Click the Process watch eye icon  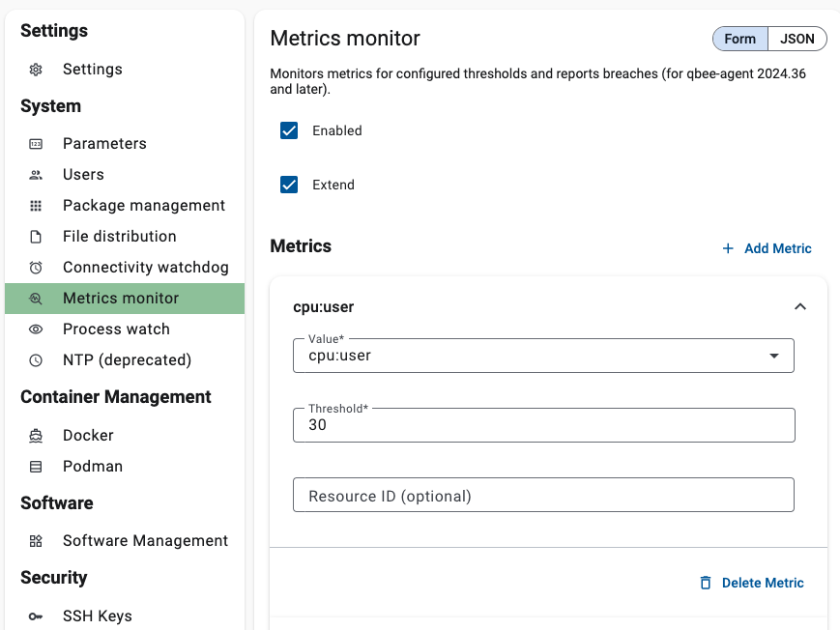[36, 329]
